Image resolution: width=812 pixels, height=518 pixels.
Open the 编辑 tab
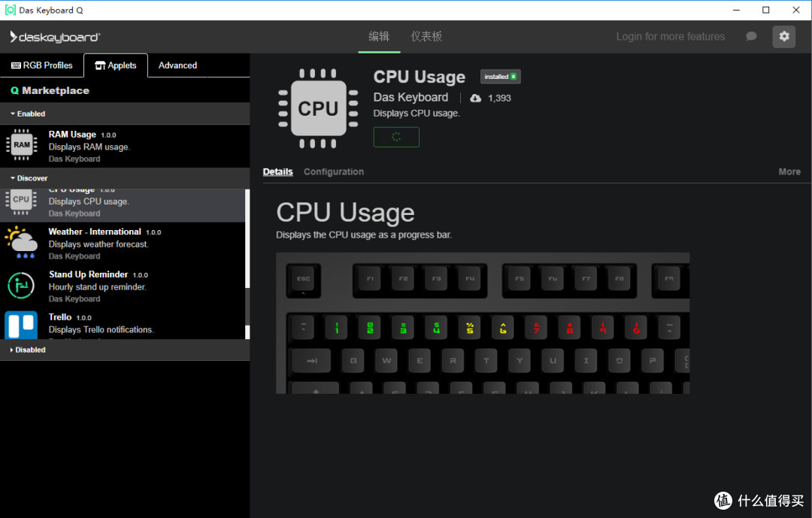click(x=379, y=36)
